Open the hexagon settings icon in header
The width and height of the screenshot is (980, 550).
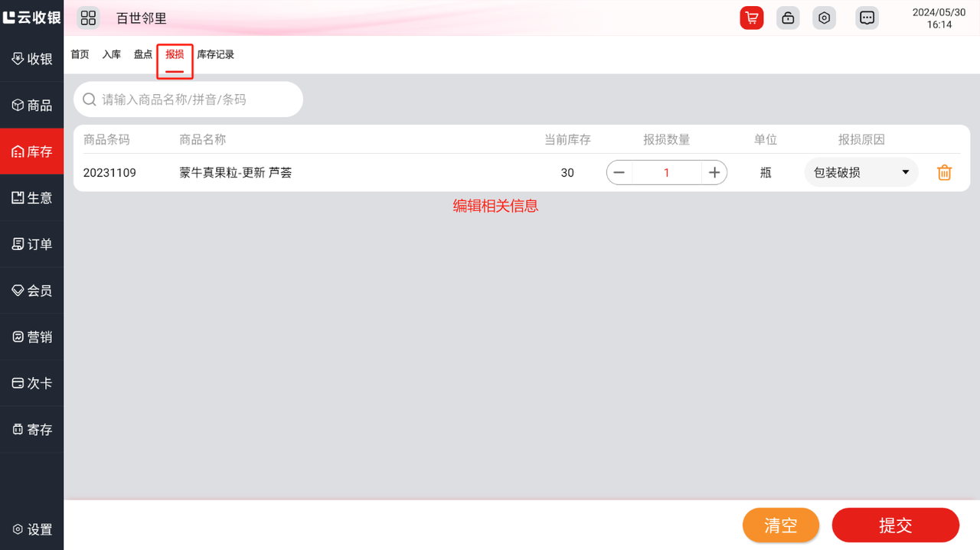coord(824,18)
